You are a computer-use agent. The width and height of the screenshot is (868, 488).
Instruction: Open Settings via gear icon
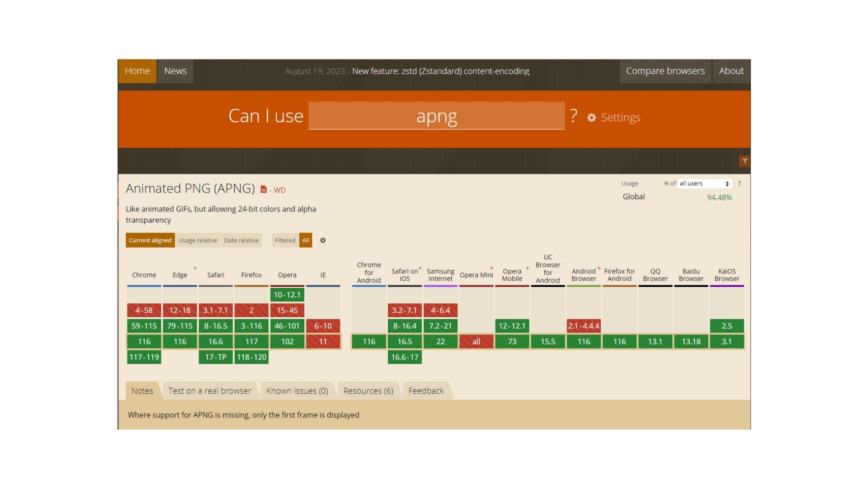coord(591,118)
